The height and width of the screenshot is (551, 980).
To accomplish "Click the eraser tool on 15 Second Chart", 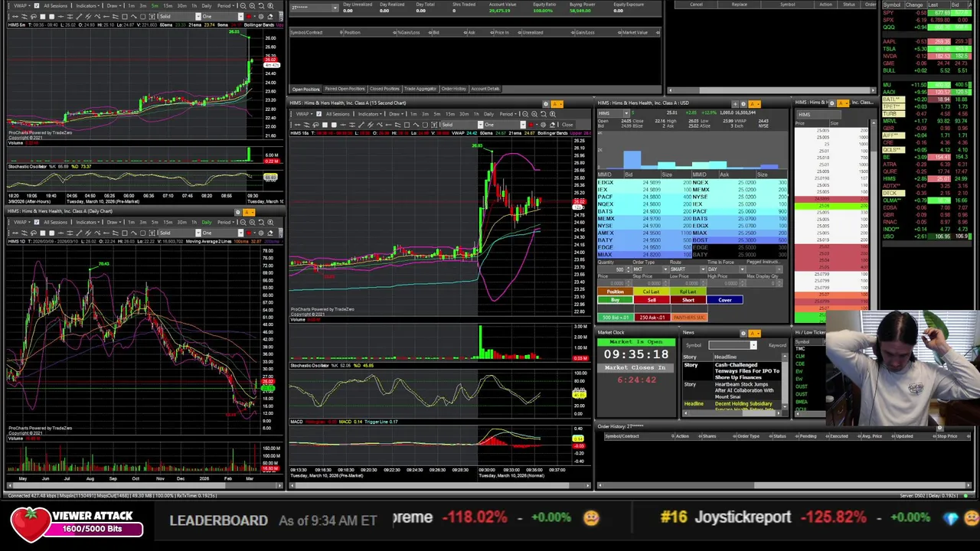I will [553, 125].
